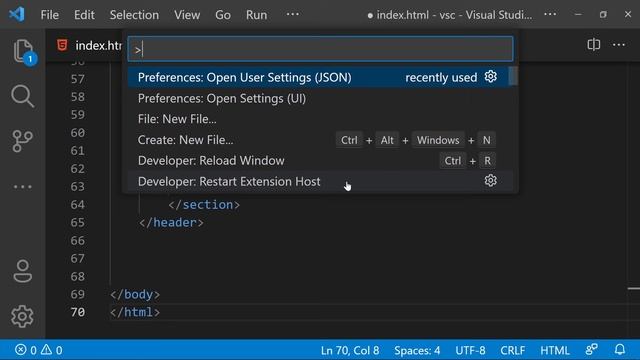Open the Edit menu
The width and height of the screenshot is (640, 360).
click(x=84, y=15)
